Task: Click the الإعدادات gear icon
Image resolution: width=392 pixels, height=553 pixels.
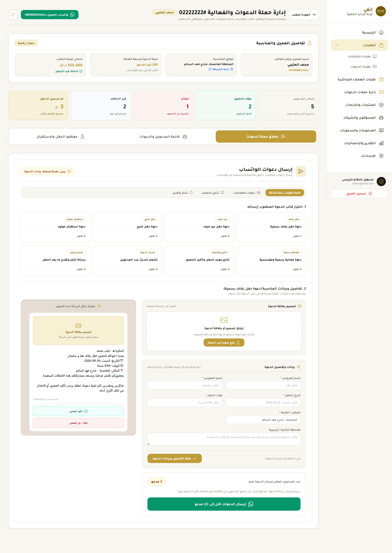Action: pyautogui.click(x=381, y=156)
